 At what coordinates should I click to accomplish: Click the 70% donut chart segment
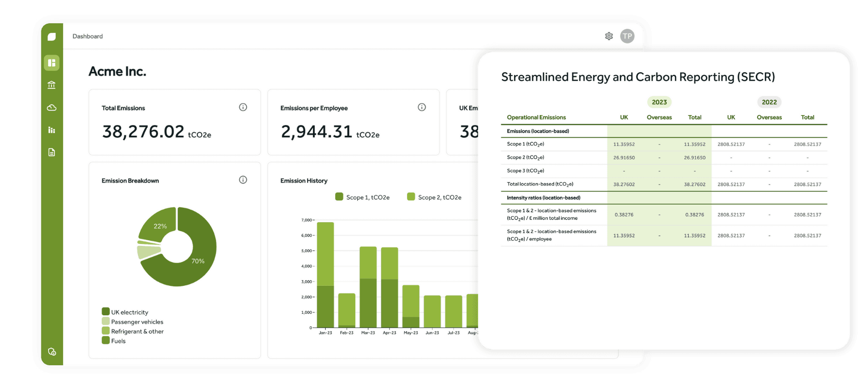[x=198, y=261]
